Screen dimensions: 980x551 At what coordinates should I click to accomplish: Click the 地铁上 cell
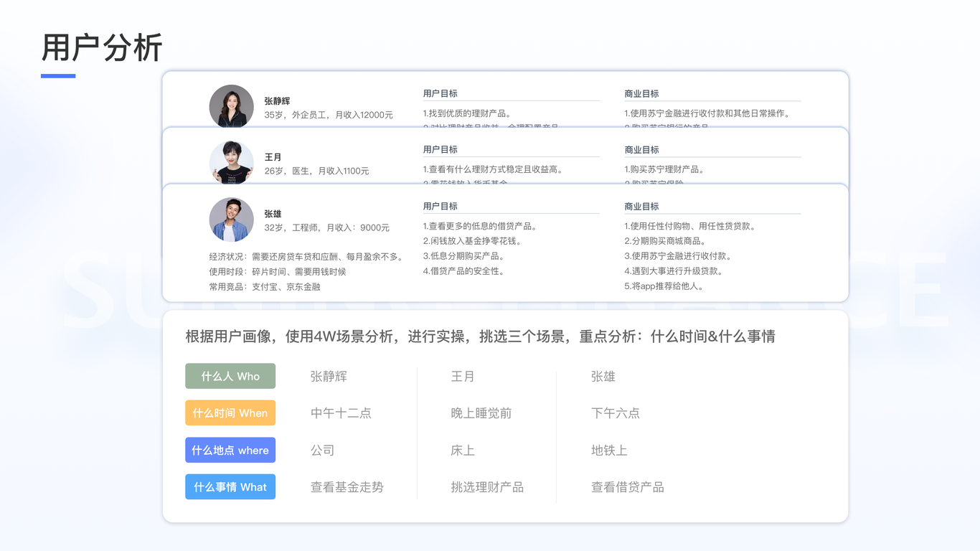(610, 451)
